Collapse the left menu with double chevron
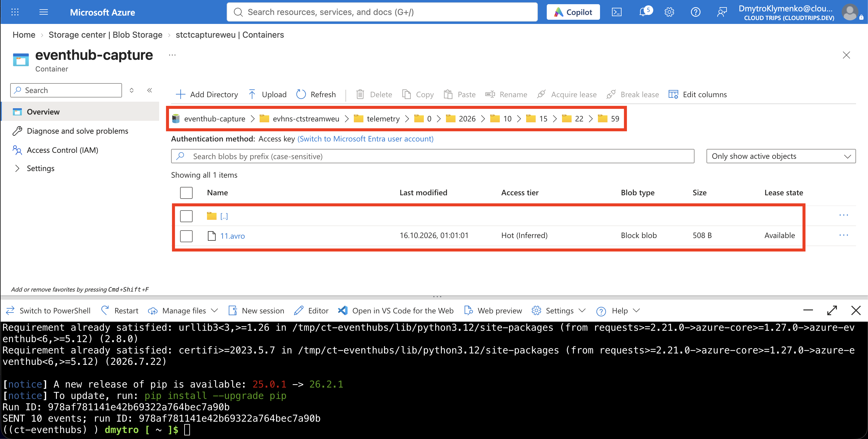This screenshot has height=439, width=868. coord(150,90)
